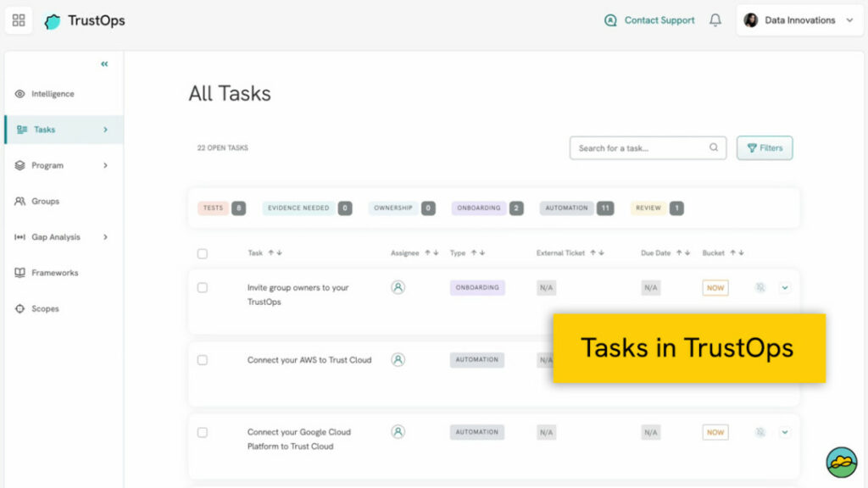Open the chat widget in the corner
The width and height of the screenshot is (868, 488).
(x=842, y=462)
